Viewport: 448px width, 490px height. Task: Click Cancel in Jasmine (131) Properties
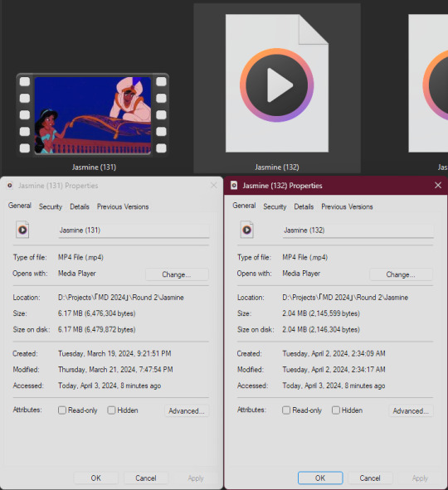click(146, 478)
